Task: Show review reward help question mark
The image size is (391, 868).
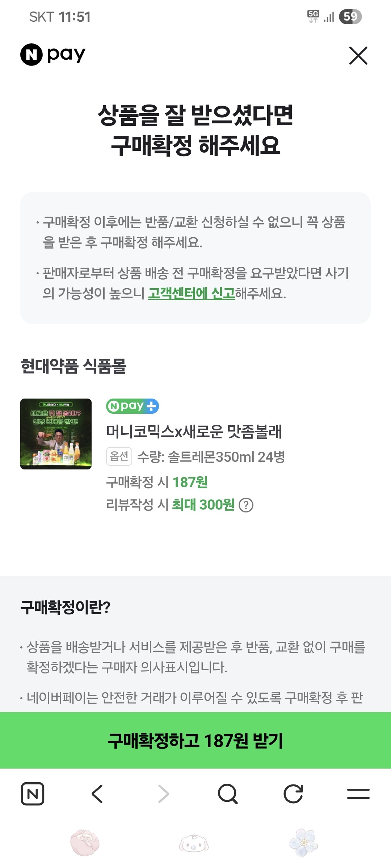Action: (x=246, y=505)
